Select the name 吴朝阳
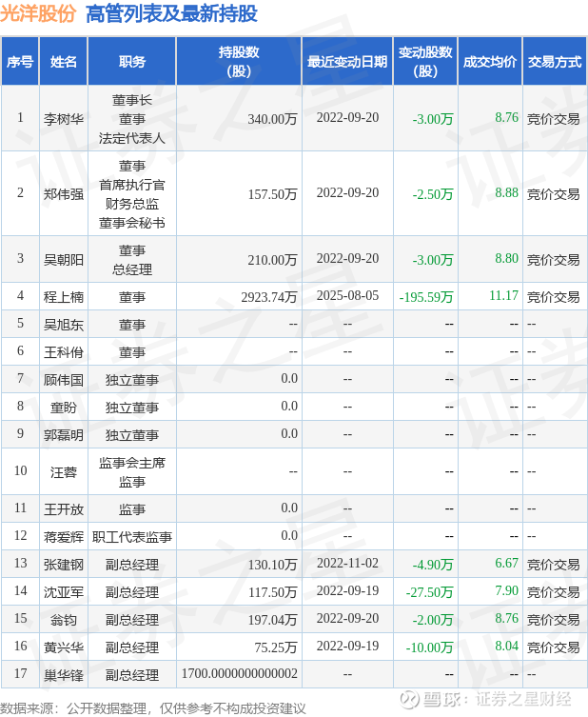This screenshot has width=588, height=717. pyautogui.click(x=64, y=260)
